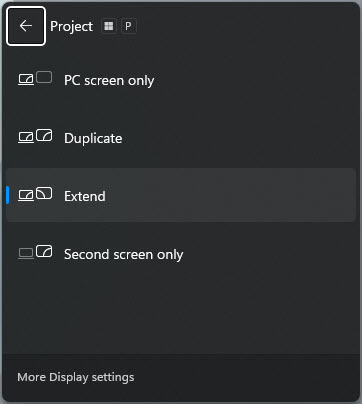Click the extended monitor icon beside Extend

[44, 193]
